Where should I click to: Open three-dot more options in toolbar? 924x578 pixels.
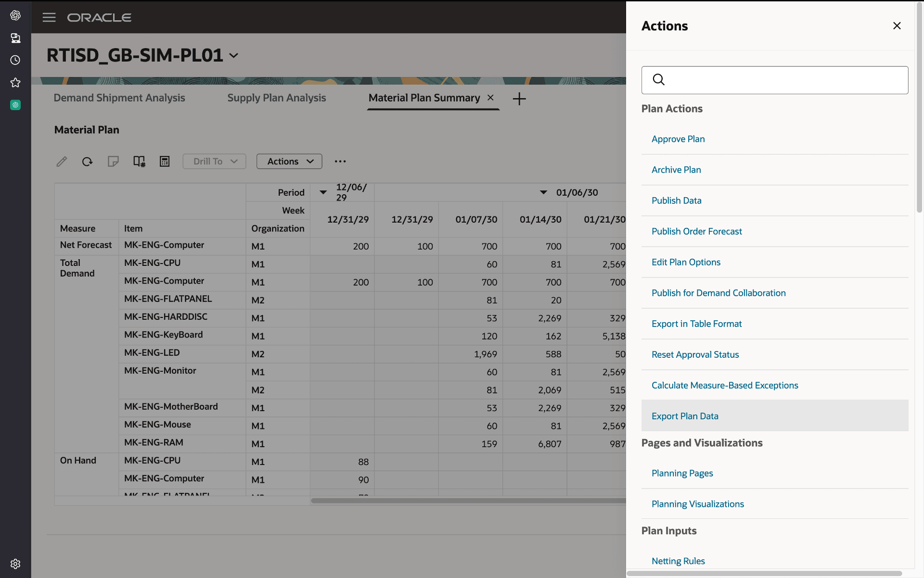340,162
